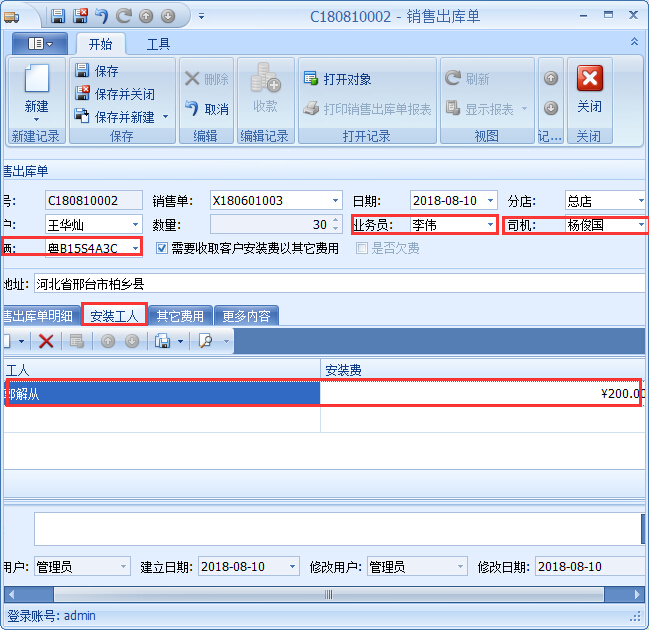Click the 取消 undo icon
Viewport: 649px width, 630px height.
192,109
